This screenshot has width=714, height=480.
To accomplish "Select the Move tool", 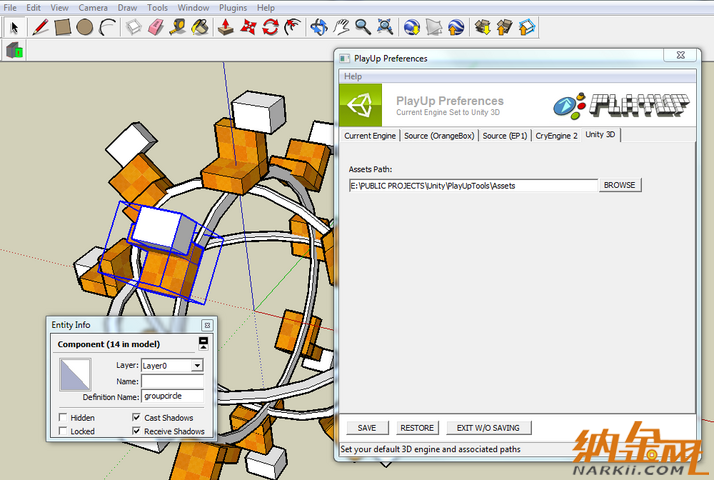I will pyautogui.click(x=248, y=27).
